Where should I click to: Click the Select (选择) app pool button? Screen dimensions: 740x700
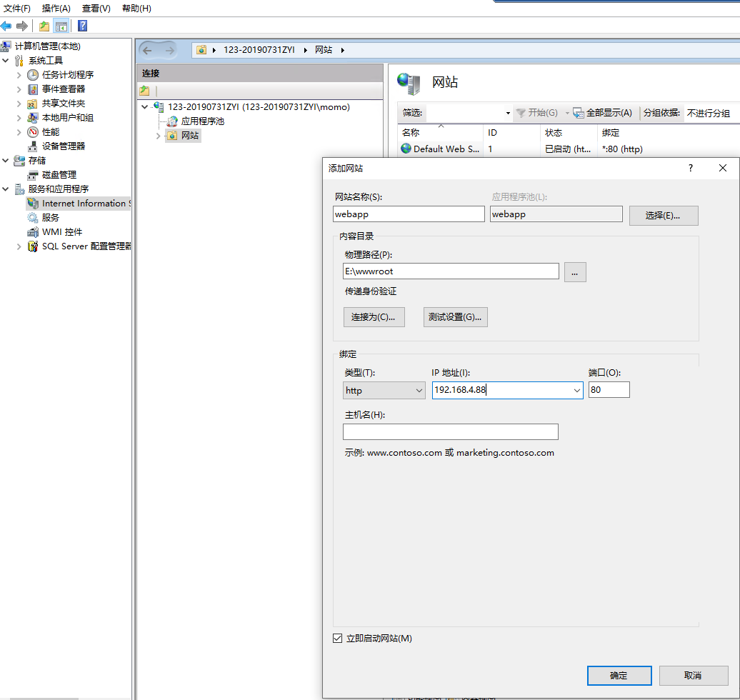pos(663,216)
